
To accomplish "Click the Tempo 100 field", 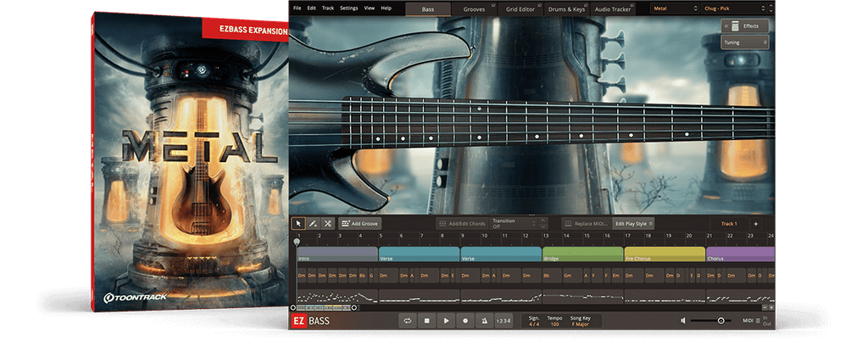I will (x=554, y=321).
